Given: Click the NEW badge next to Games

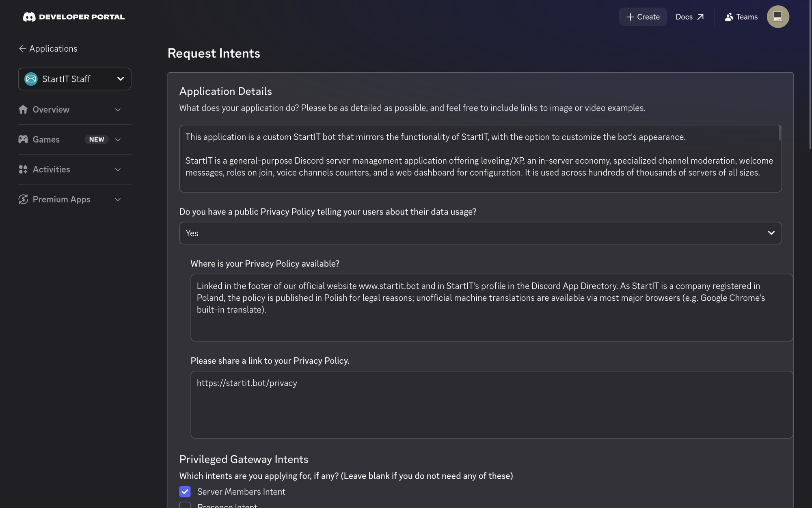Looking at the screenshot, I should point(97,139).
